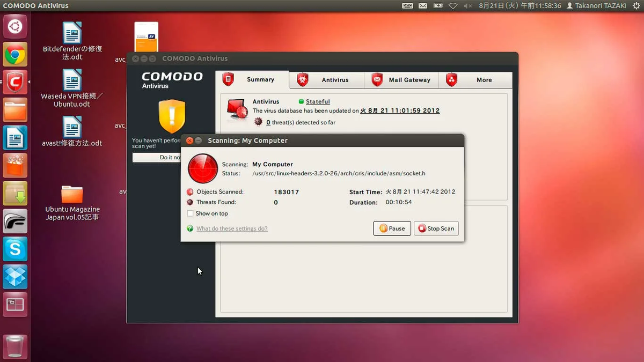The width and height of the screenshot is (644, 362).
Task: Click the Antivirus computer status icon
Action: [x=237, y=109]
